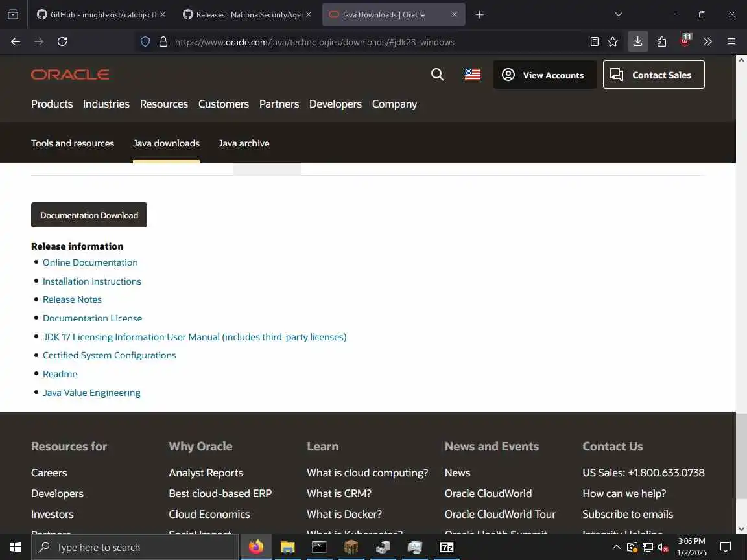Open the Partners menu
This screenshot has height=560, width=747.
tap(279, 104)
